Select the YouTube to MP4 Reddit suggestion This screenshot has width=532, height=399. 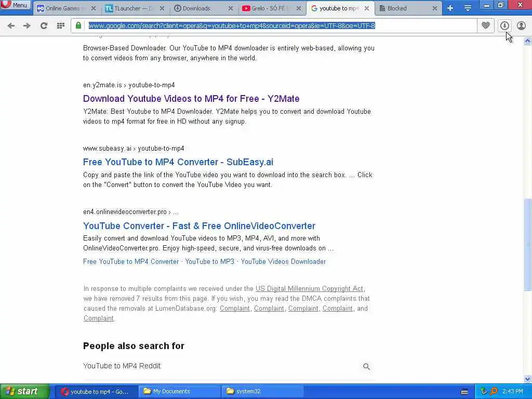[122, 366]
